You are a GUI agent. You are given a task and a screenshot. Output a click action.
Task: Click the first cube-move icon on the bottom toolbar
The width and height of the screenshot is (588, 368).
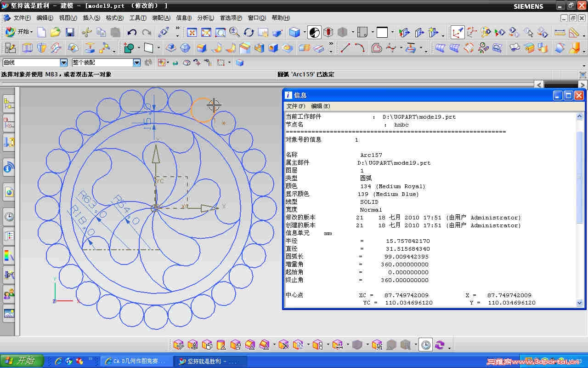[x=178, y=345]
